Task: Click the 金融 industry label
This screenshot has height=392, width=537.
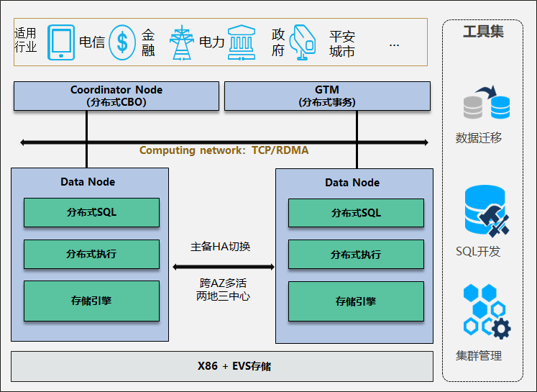Action: click(x=148, y=42)
